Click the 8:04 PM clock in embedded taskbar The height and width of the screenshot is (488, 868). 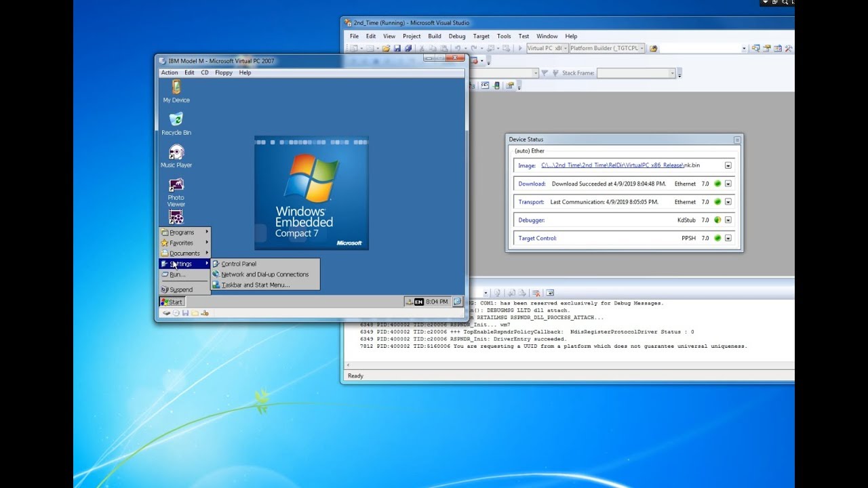(437, 302)
